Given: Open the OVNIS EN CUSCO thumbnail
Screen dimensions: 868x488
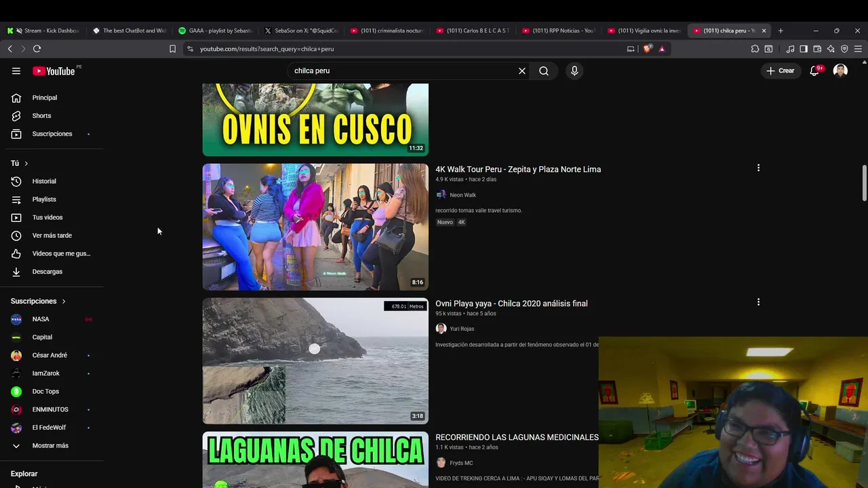Looking at the screenshot, I should click(315, 120).
